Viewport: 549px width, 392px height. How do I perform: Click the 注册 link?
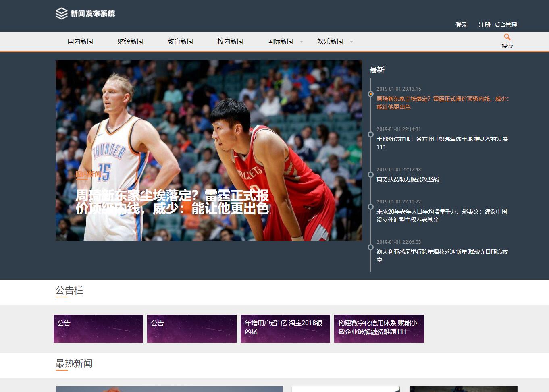click(484, 25)
